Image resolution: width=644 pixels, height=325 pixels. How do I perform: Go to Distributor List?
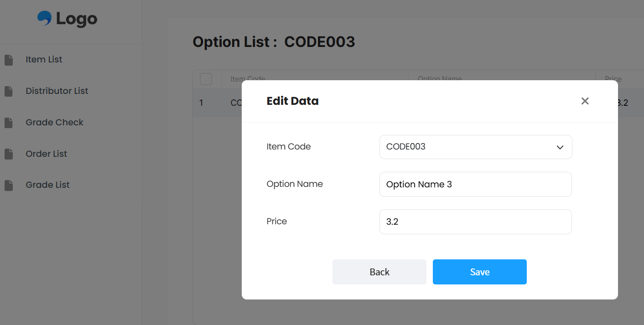coord(57,91)
